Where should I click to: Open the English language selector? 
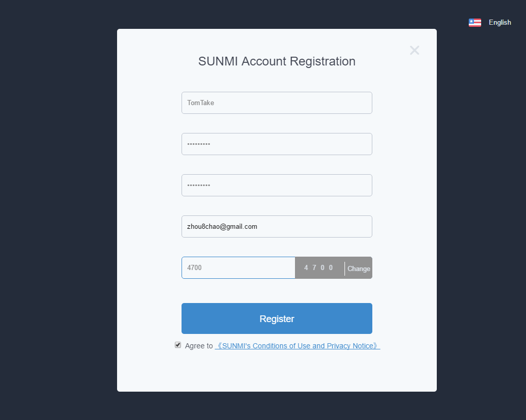500,23
